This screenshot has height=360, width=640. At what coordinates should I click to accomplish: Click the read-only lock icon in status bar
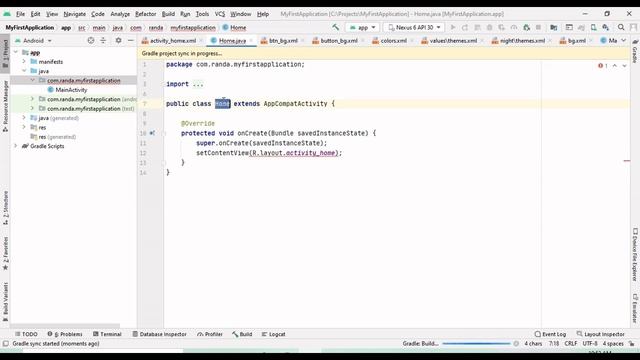(631, 344)
